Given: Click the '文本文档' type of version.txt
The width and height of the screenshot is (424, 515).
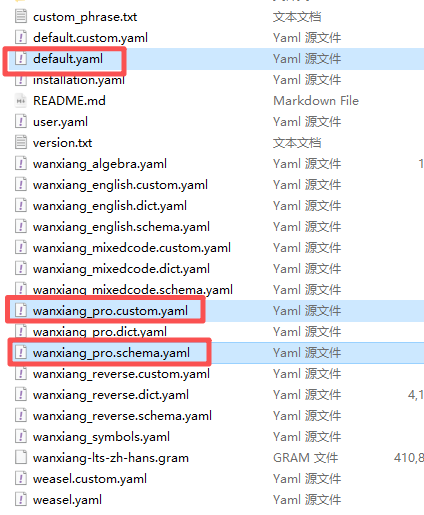Looking at the screenshot, I should [297, 143].
